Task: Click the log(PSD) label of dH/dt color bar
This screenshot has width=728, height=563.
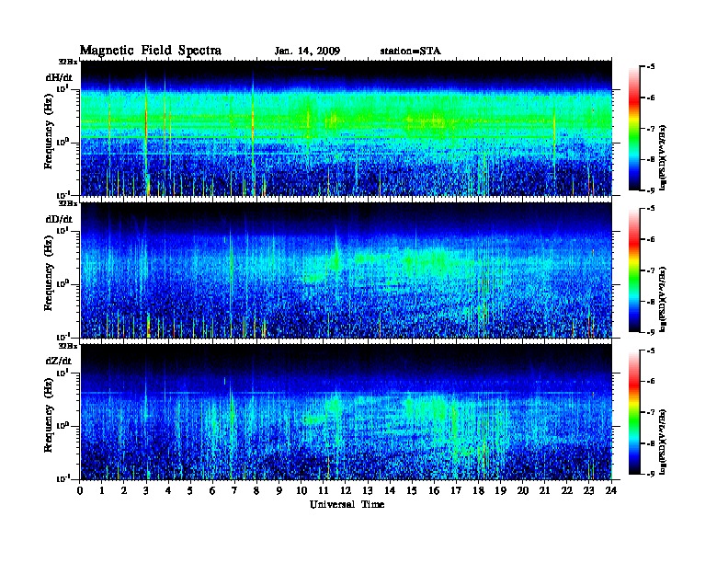Action: tap(664, 157)
